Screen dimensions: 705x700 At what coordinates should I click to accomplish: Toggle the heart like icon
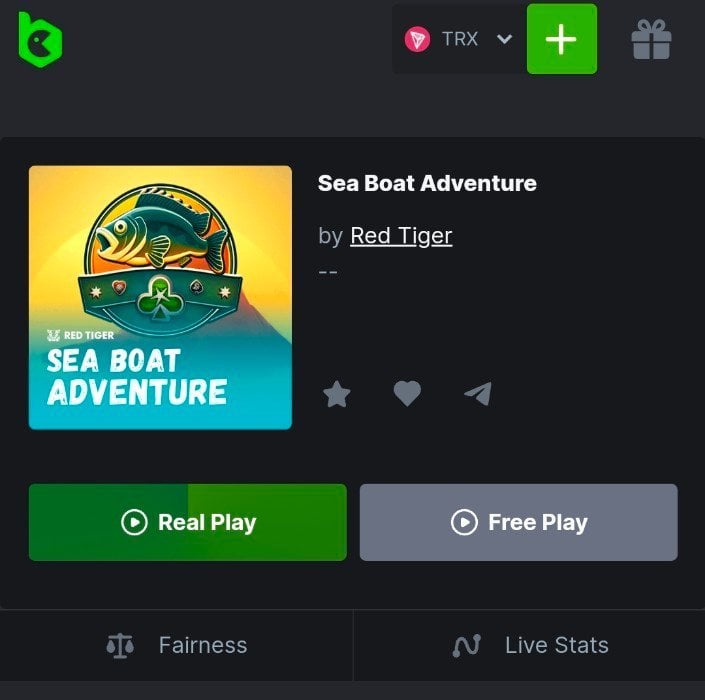click(x=407, y=394)
